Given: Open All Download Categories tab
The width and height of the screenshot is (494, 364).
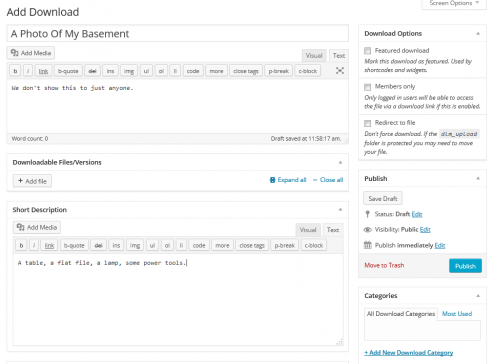Looking at the screenshot, I should click(401, 314).
